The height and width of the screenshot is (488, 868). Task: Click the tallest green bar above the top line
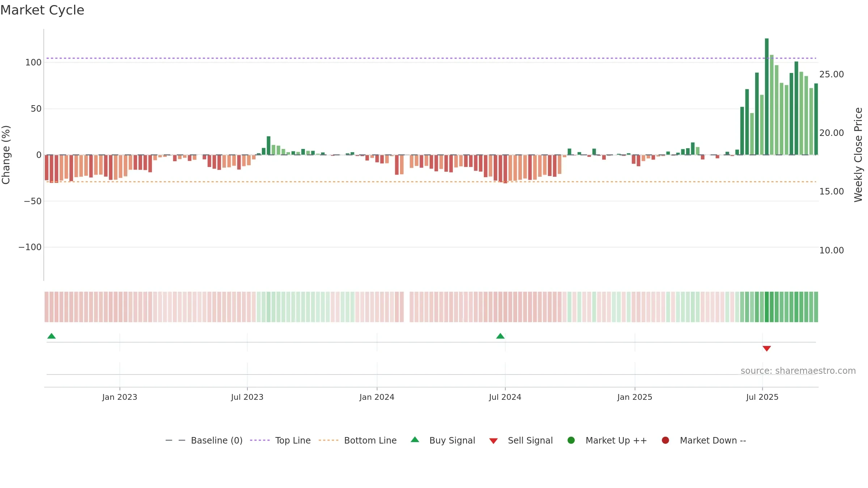pos(767,97)
